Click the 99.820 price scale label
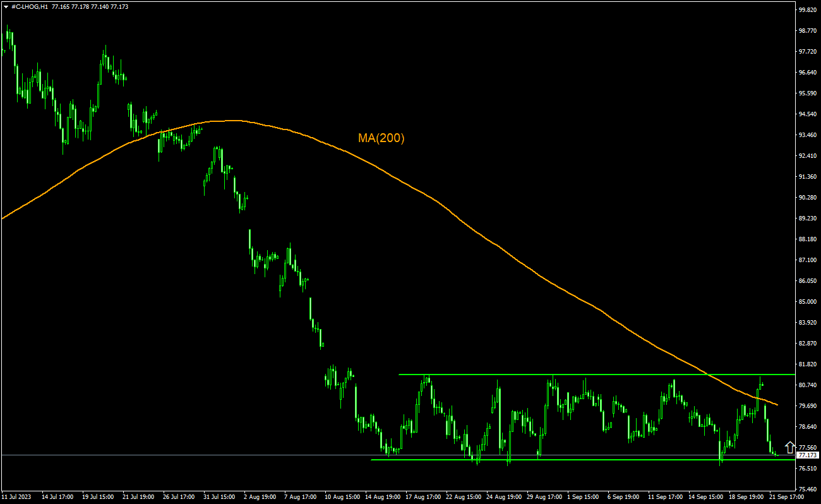The image size is (821, 504). click(808, 10)
